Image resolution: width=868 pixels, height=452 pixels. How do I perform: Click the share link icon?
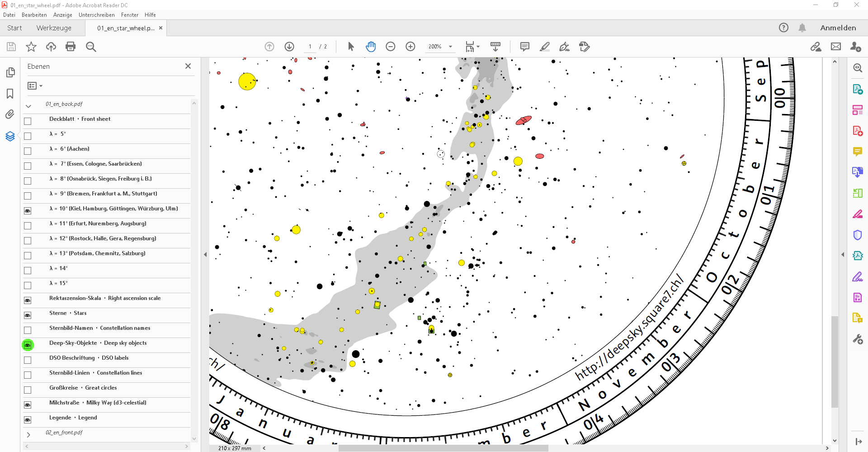point(816,47)
